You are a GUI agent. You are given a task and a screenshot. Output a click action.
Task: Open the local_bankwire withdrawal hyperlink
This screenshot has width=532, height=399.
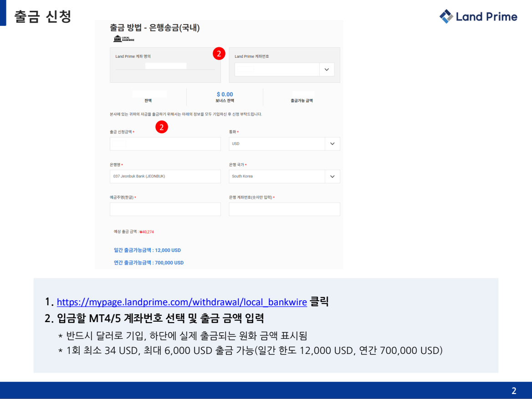point(182,302)
